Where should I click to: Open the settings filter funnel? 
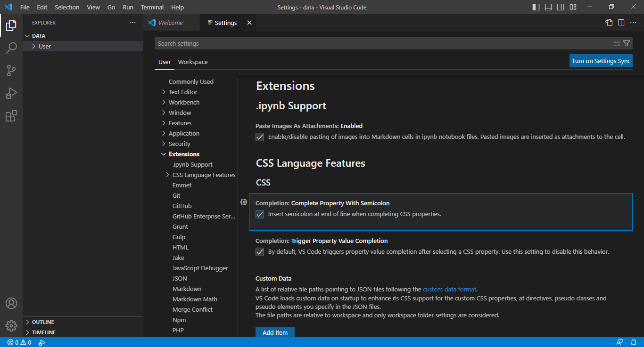(x=627, y=43)
